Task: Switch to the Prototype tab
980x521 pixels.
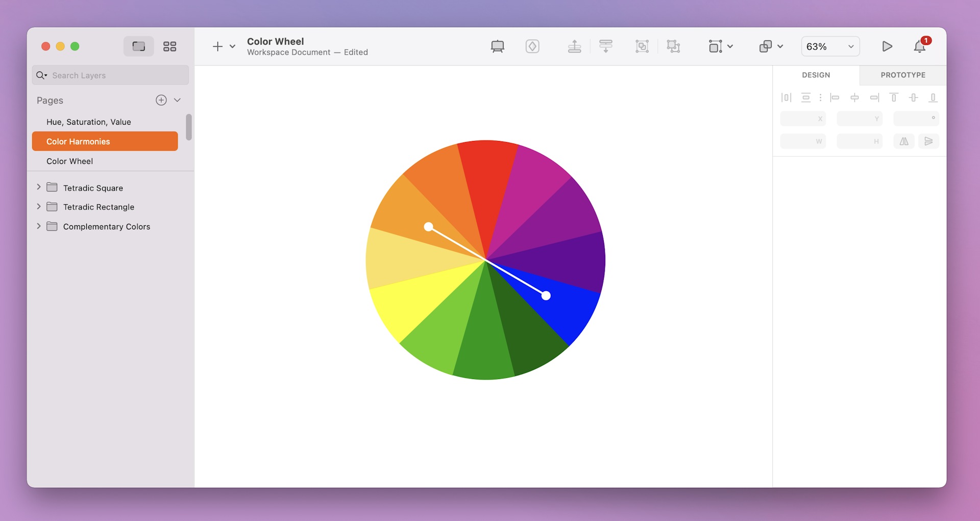Action: tap(902, 75)
